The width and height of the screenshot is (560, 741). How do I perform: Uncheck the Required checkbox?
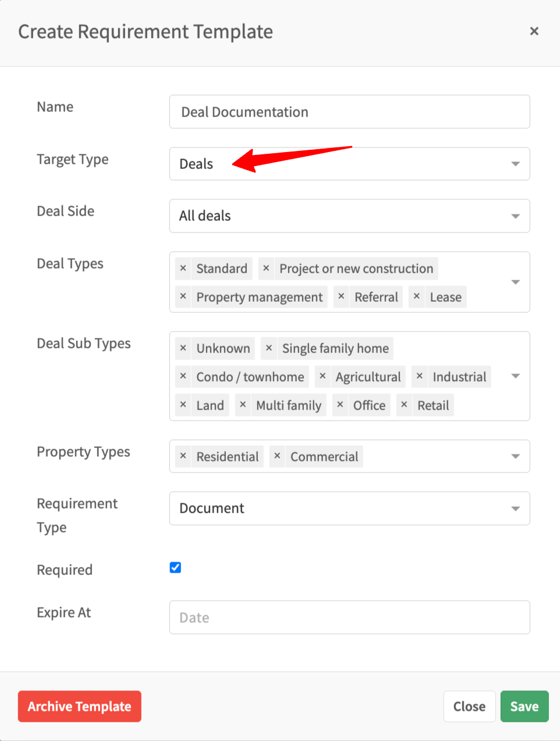(x=175, y=567)
